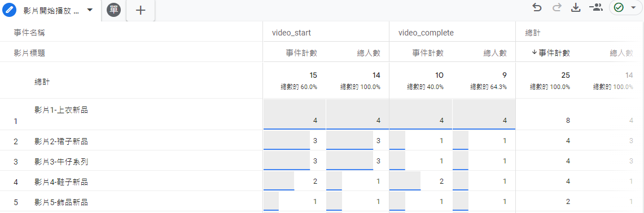Add a new tab with plus button
The width and height of the screenshot is (644, 213).
pos(141,10)
